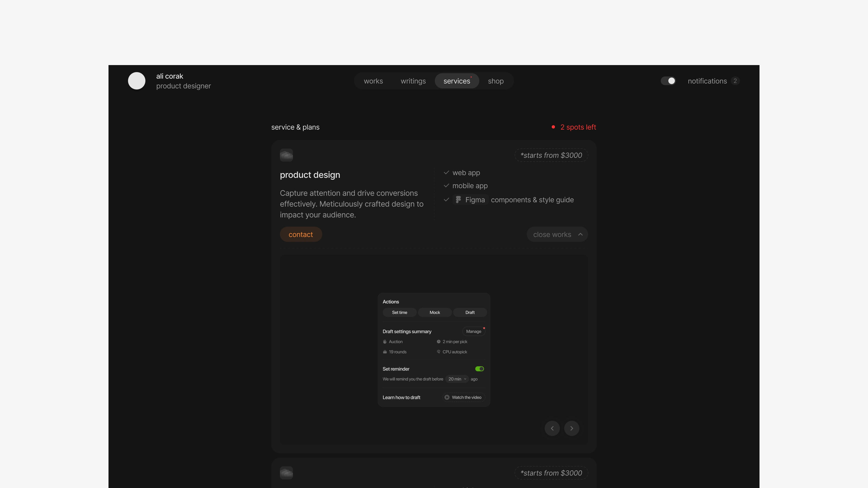Viewport: 868px width, 488px height.
Task: Click the Figma logo icon
Action: coord(458,200)
